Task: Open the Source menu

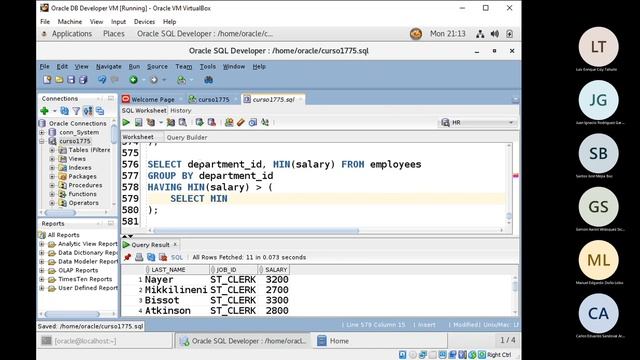Action: [157, 67]
